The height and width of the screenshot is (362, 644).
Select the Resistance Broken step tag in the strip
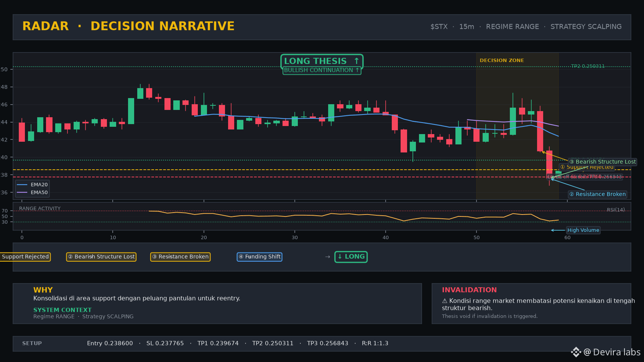click(x=180, y=257)
